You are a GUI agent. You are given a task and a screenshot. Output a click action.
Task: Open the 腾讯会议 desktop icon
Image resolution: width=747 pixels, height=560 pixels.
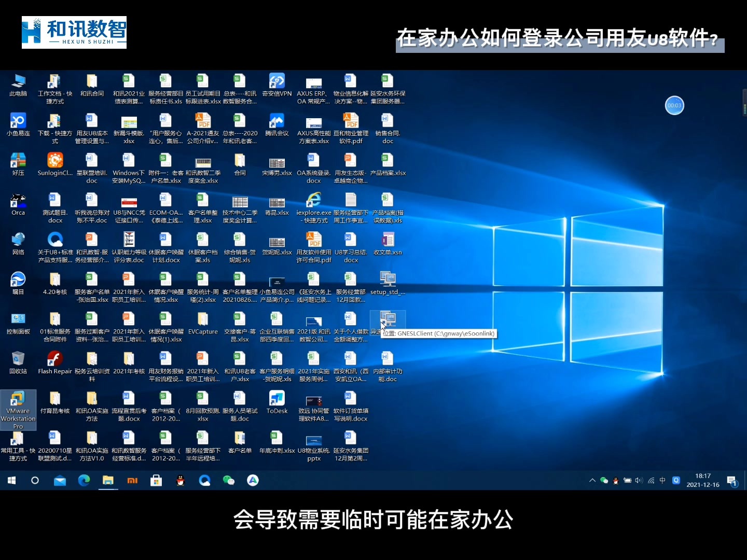click(276, 125)
